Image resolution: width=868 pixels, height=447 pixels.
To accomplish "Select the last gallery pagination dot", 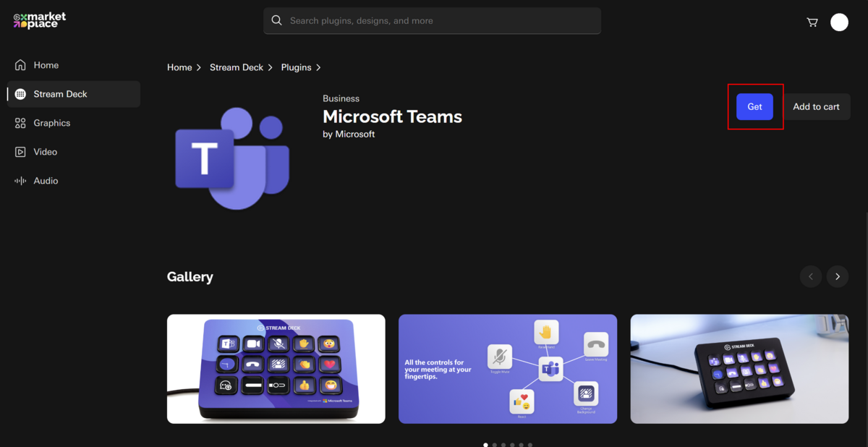I will click(530, 445).
